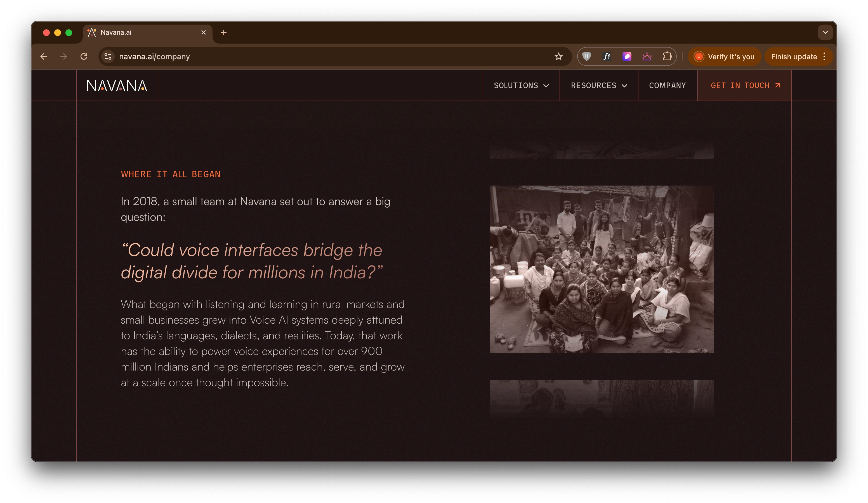The height and width of the screenshot is (503, 868).
Task: Open the Extensions puzzle piece menu
Action: point(667,56)
